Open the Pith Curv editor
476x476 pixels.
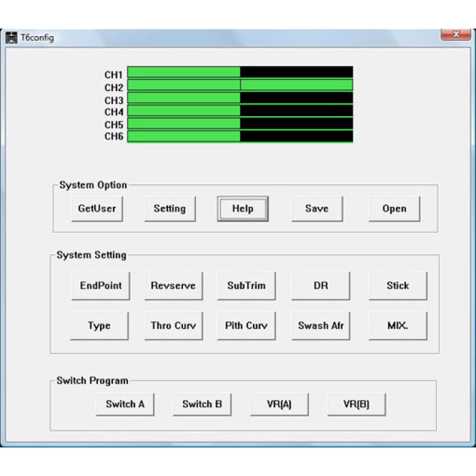(x=246, y=326)
